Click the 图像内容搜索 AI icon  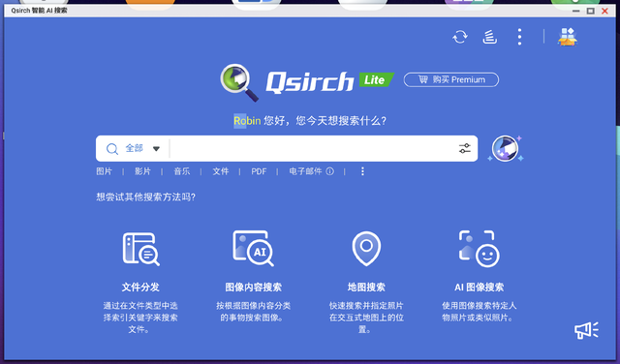[253, 249]
